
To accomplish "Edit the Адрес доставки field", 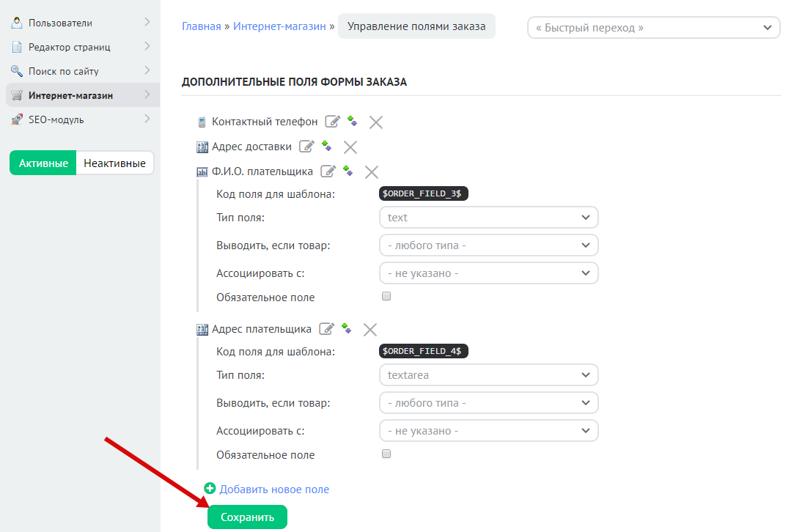I will click(x=307, y=147).
